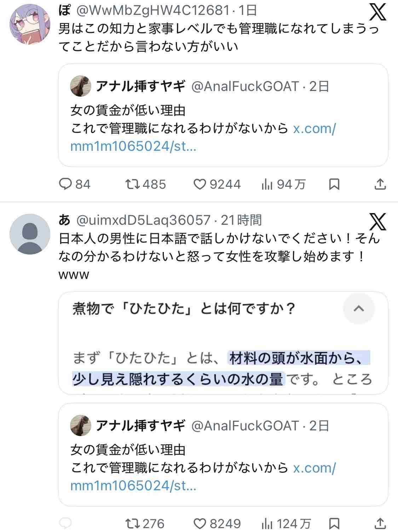Click the X logo on first tweet
Viewport: 398px width, 532px height.
coord(378,13)
